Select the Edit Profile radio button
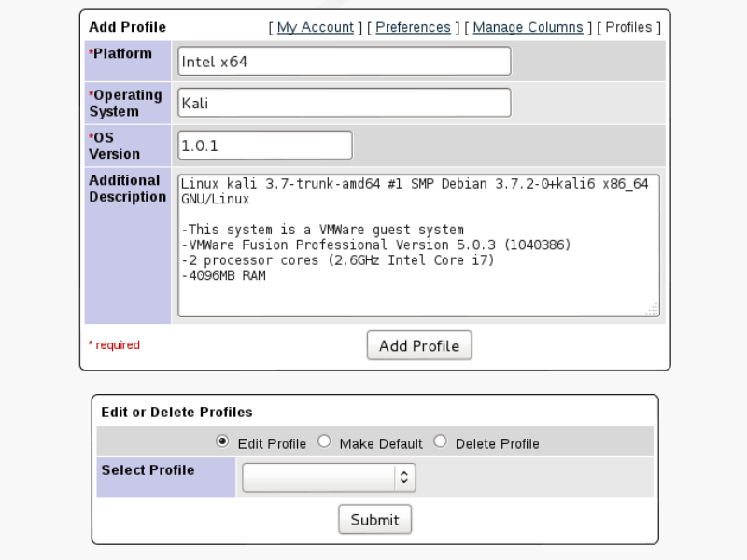 pos(223,442)
